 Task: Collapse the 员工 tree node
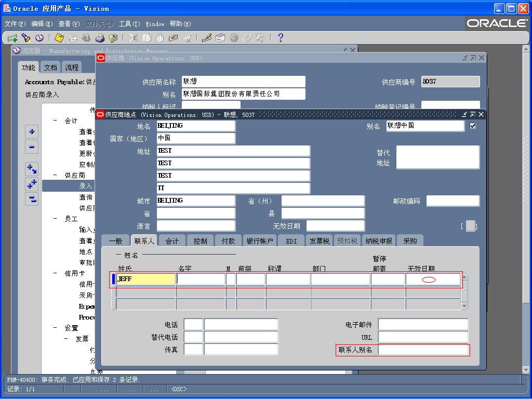tap(55, 219)
